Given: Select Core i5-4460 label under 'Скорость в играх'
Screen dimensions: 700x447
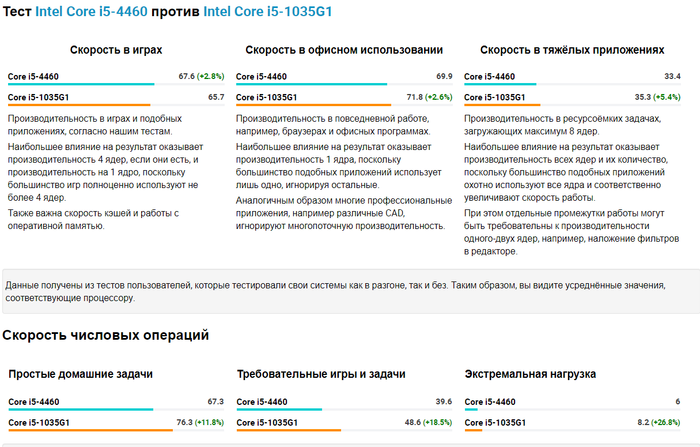Looking at the screenshot, I should 33,76.
